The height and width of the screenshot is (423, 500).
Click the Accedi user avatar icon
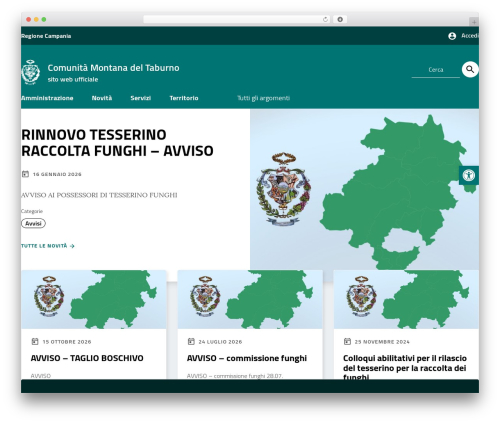pyautogui.click(x=452, y=36)
